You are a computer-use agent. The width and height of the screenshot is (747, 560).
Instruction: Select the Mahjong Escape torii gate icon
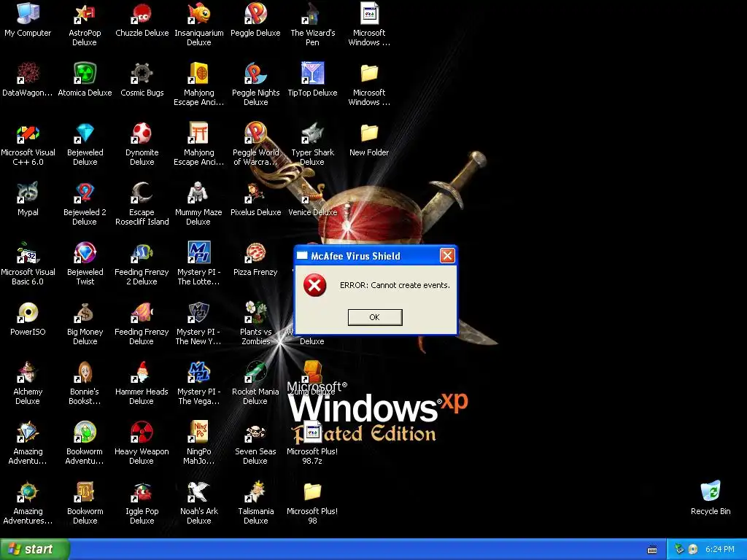tap(198, 134)
